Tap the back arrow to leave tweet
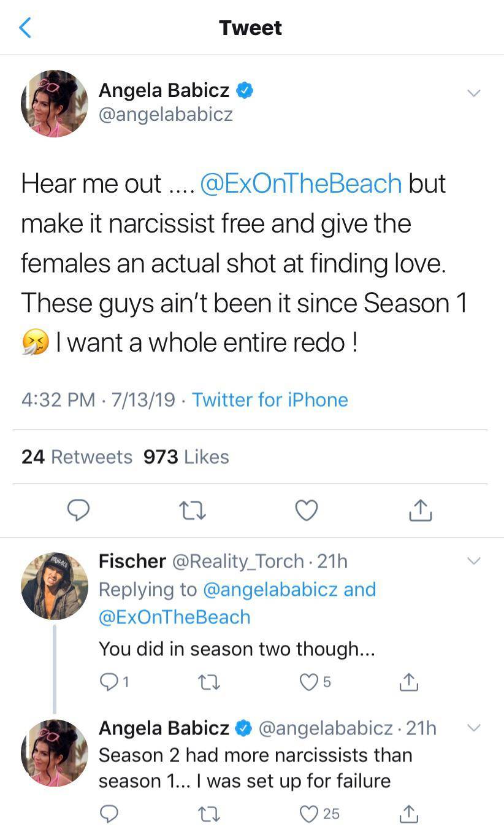The image size is (504, 829). click(x=25, y=28)
